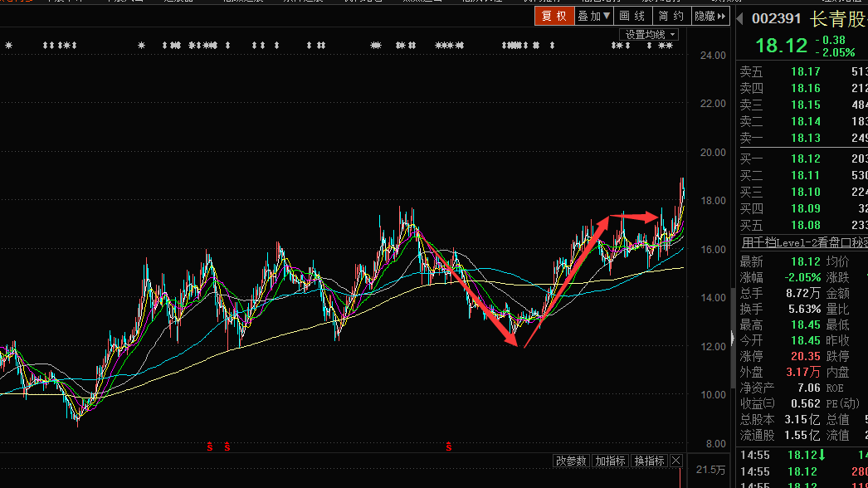Image resolution: width=868 pixels, height=488 pixels.
Task: Close the indicator sub-panel with the X
Action: (676, 461)
